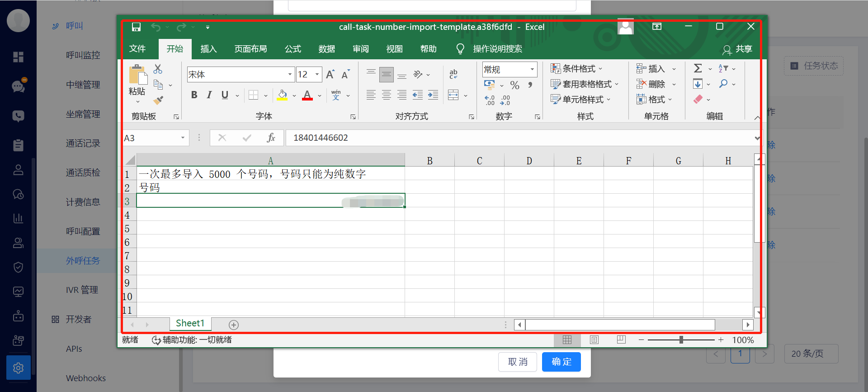
Task: Click the 取消 cancel button
Action: click(518, 362)
